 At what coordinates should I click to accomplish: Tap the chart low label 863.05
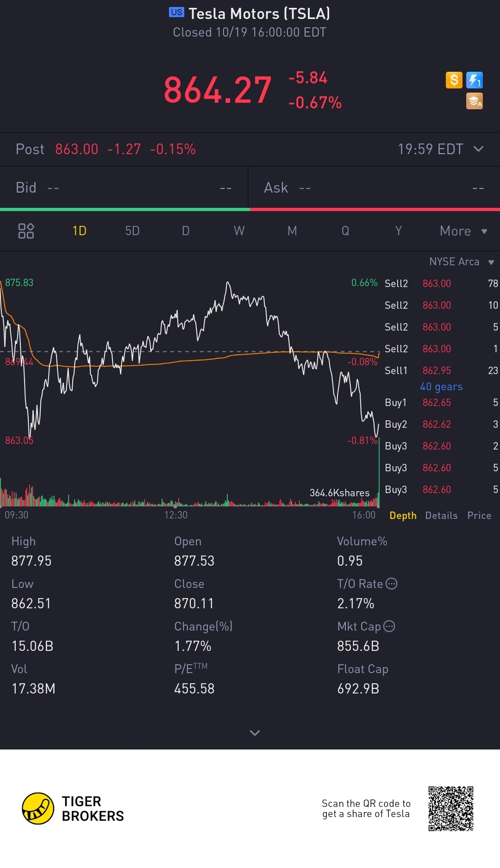point(19,440)
